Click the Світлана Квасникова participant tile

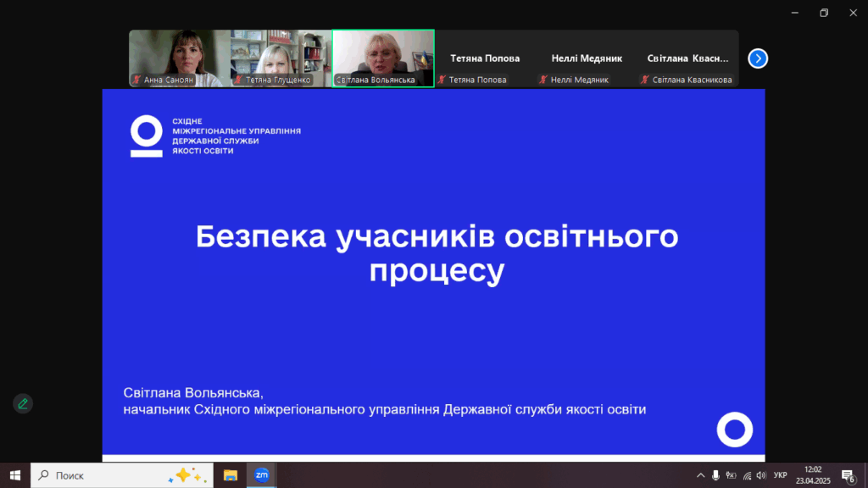687,58
